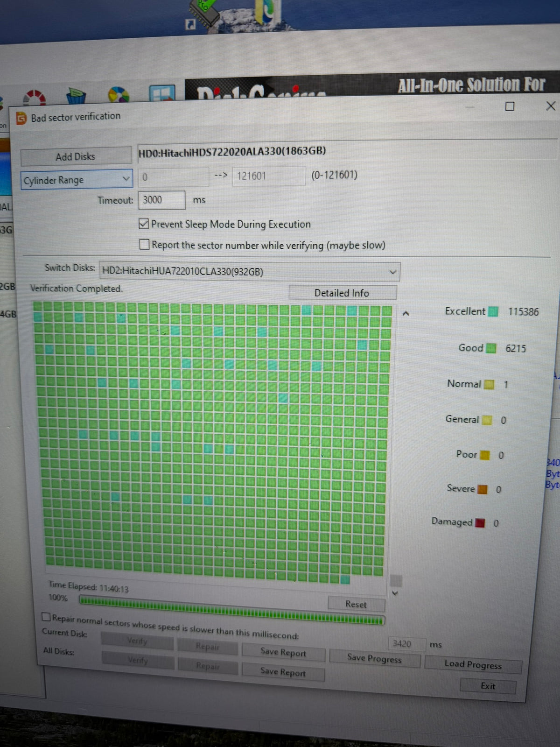Click Repair in All Disks row
Image resolution: width=560 pixels, height=747 pixels.
tap(208, 666)
